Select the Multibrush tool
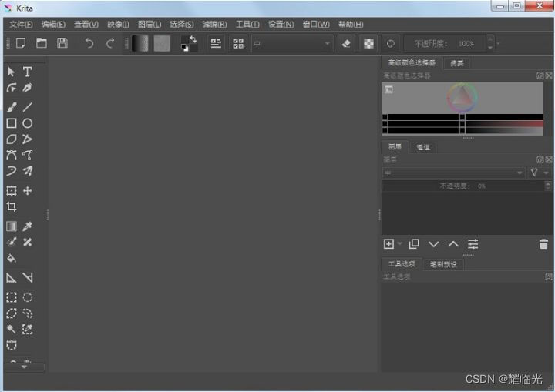This screenshot has width=555, height=392. [27, 171]
